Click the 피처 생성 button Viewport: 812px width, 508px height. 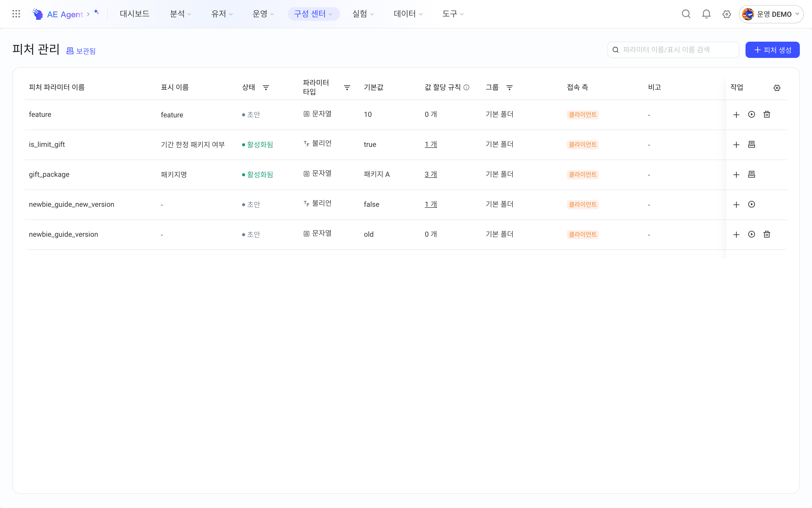pos(772,50)
